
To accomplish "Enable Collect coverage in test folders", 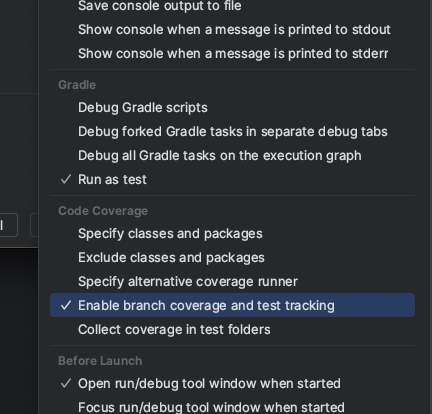I will 232,329.
